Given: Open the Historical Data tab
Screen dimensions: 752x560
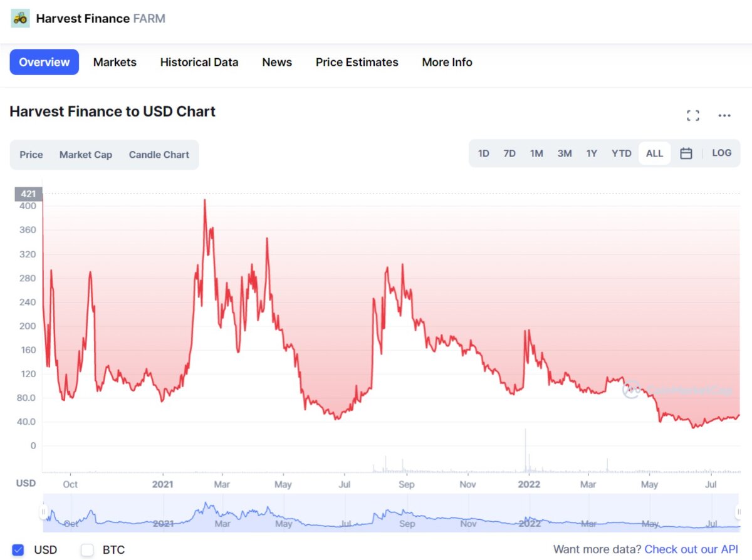Looking at the screenshot, I should pyautogui.click(x=199, y=62).
